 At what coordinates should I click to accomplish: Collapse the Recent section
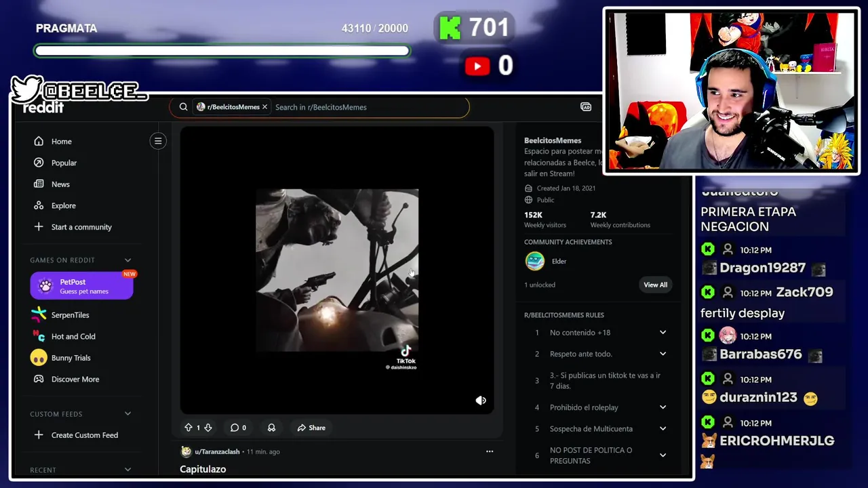coord(127,470)
